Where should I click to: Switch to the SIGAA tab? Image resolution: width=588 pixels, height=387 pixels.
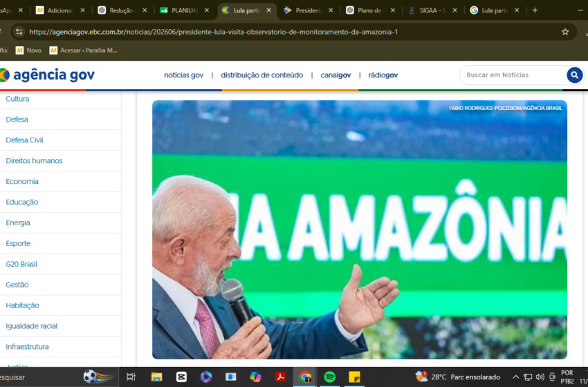(432, 10)
